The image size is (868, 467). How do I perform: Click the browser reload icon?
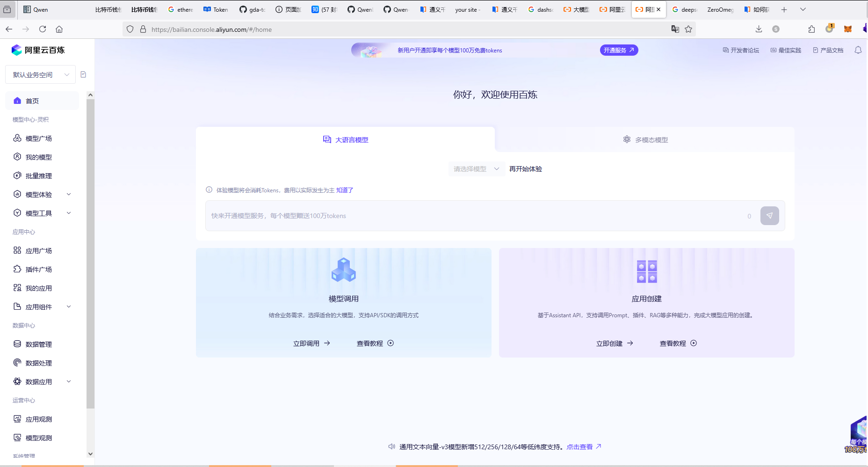click(x=43, y=29)
